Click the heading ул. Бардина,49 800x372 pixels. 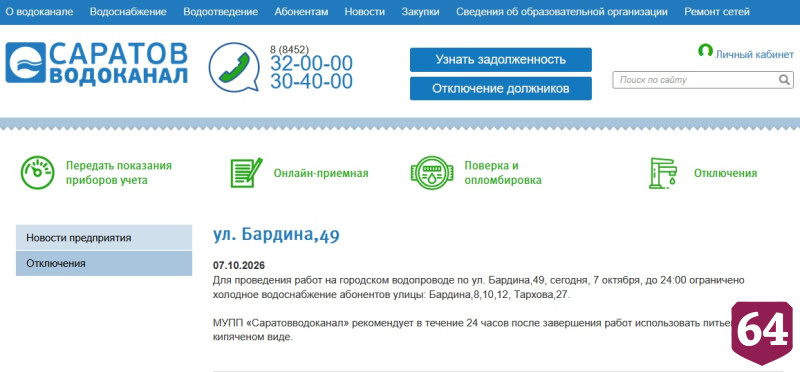click(x=276, y=235)
